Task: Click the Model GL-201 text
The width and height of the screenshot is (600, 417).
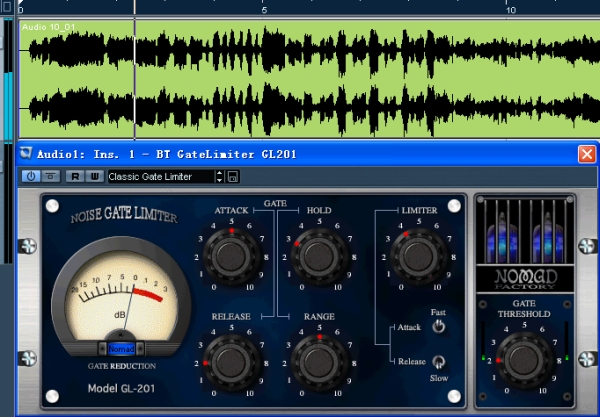Action: point(121,388)
